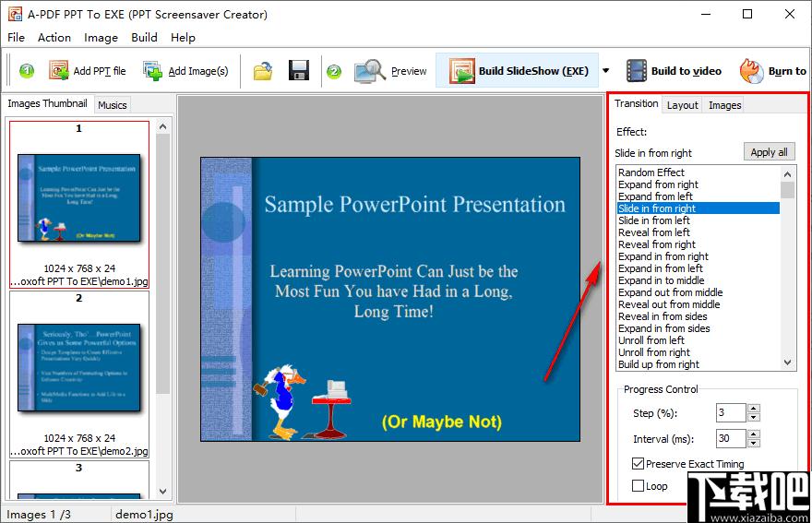This screenshot has height=523, width=812.
Task: Select Build up from right effect
Action: coord(699,364)
